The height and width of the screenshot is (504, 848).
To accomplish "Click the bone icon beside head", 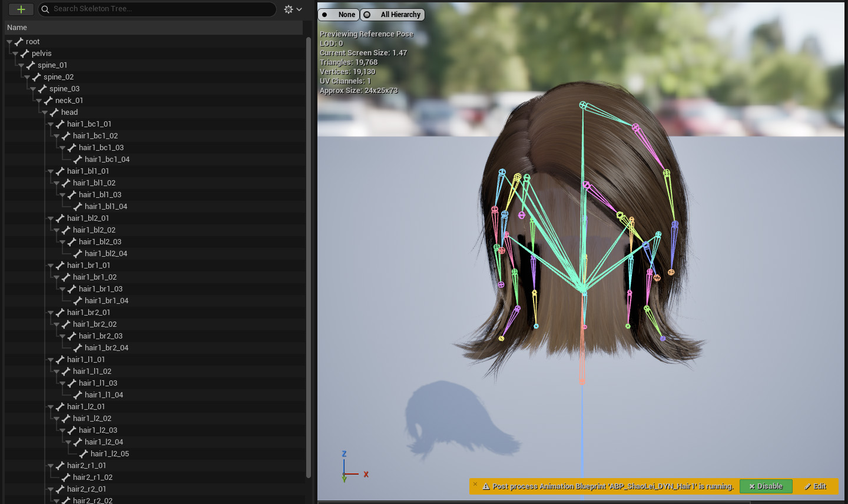I will 54,112.
